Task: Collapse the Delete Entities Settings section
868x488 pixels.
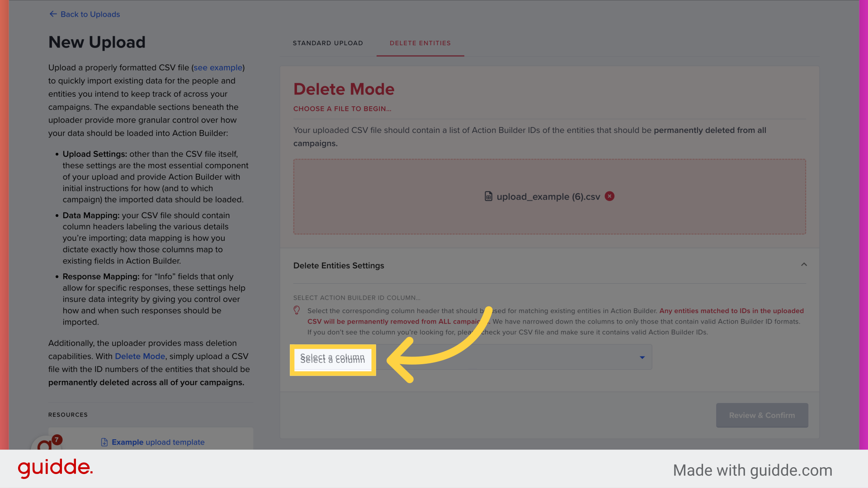Action: tap(804, 265)
